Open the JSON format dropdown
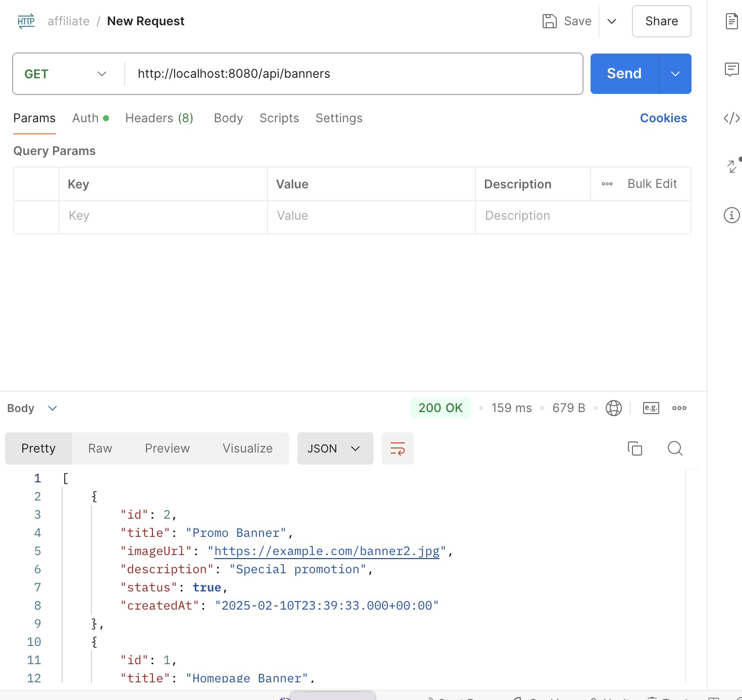742x700 pixels. click(335, 448)
